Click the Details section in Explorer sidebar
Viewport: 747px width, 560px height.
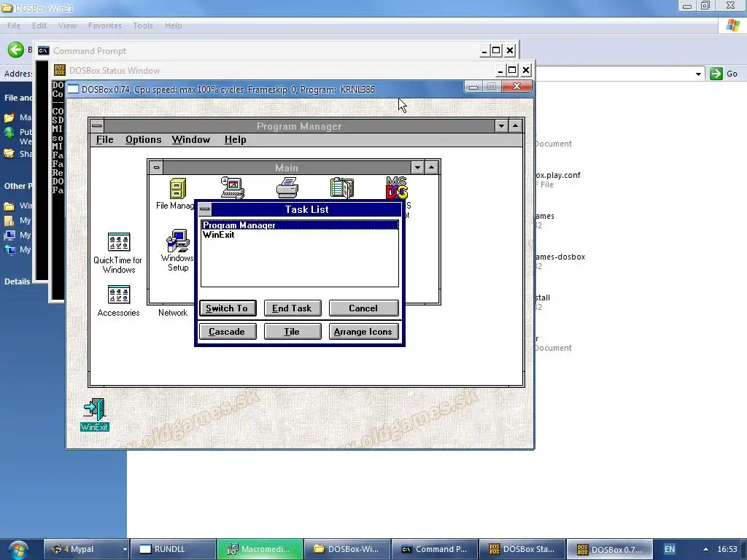point(18,281)
